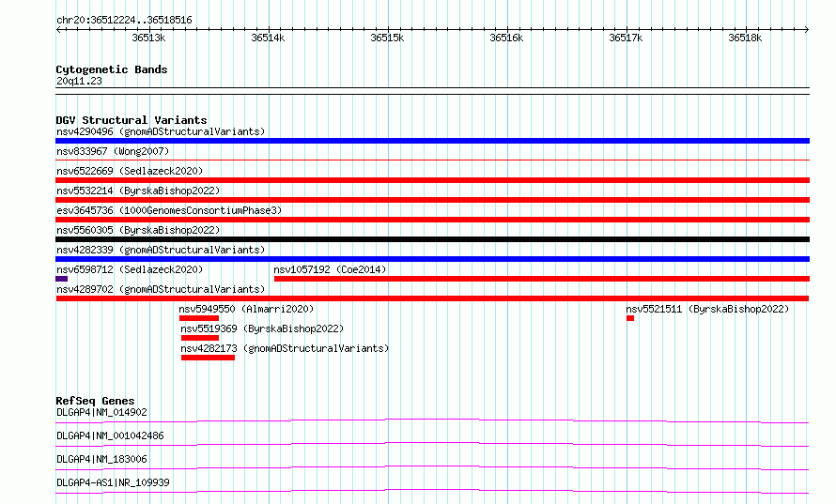This screenshot has height=504, width=836.
Task: Open nsv4282339 gnomADStructuralVariants label
Action: point(161,250)
